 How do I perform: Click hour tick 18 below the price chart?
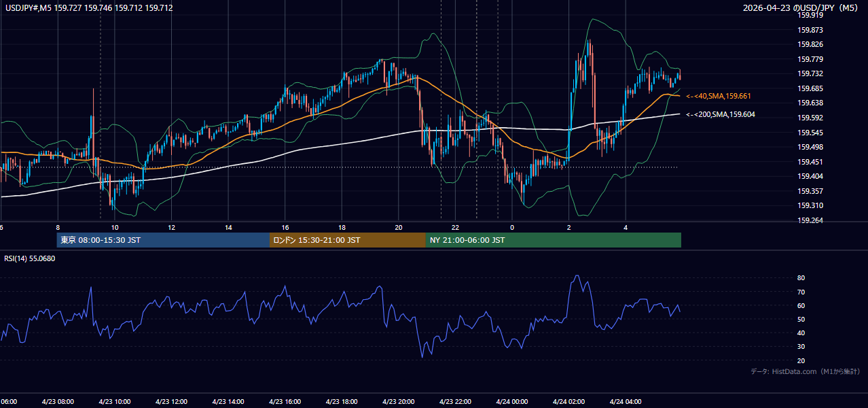click(x=342, y=228)
